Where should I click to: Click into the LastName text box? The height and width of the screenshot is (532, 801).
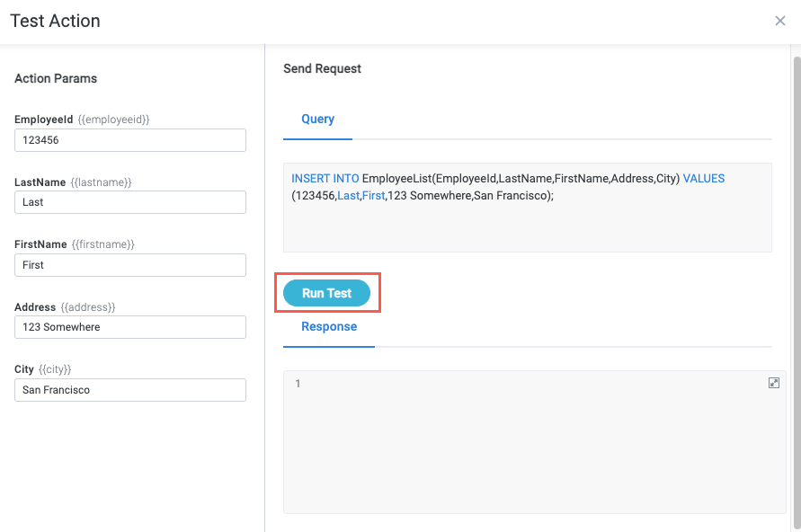[130, 202]
